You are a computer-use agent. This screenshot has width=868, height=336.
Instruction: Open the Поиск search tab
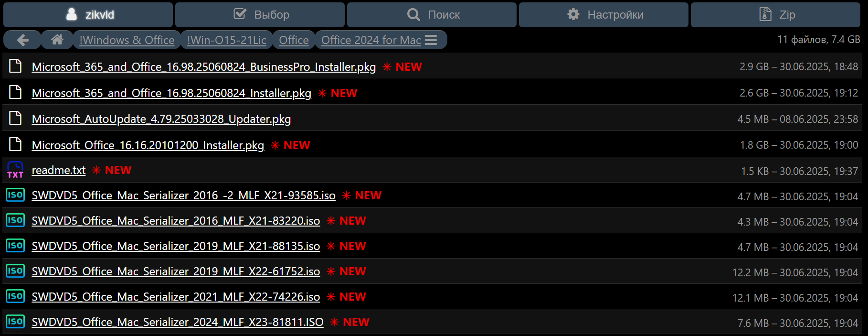(432, 15)
